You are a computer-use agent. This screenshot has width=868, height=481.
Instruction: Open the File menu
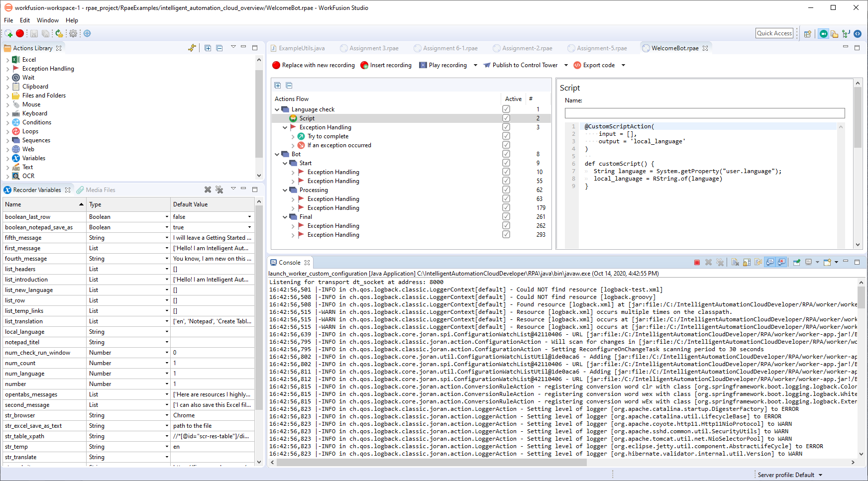pyautogui.click(x=8, y=20)
